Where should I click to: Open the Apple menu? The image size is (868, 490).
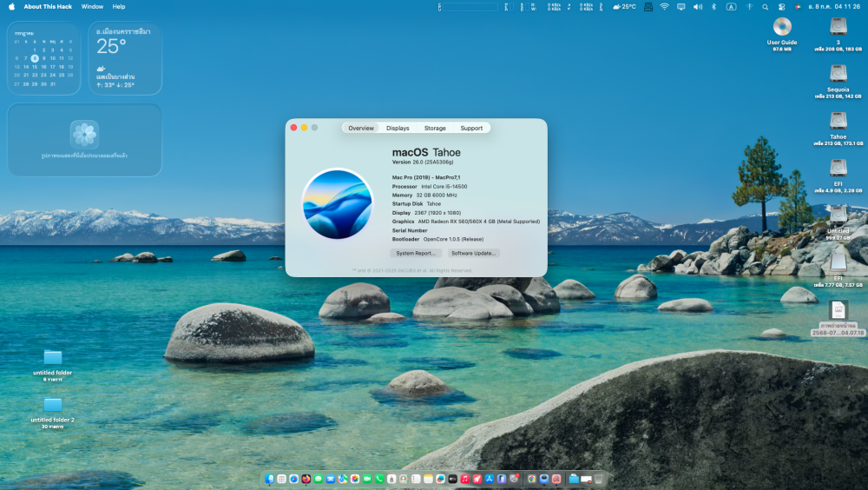click(x=11, y=7)
